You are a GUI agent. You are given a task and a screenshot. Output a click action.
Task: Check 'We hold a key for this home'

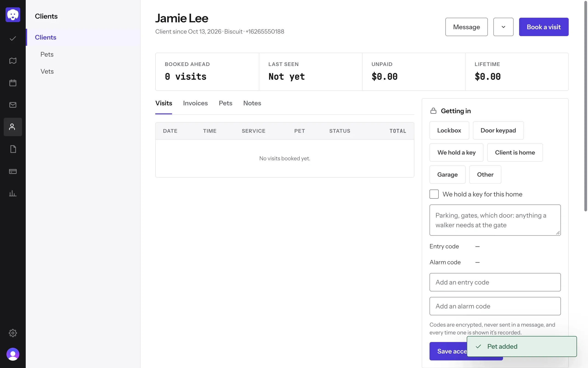tap(434, 194)
